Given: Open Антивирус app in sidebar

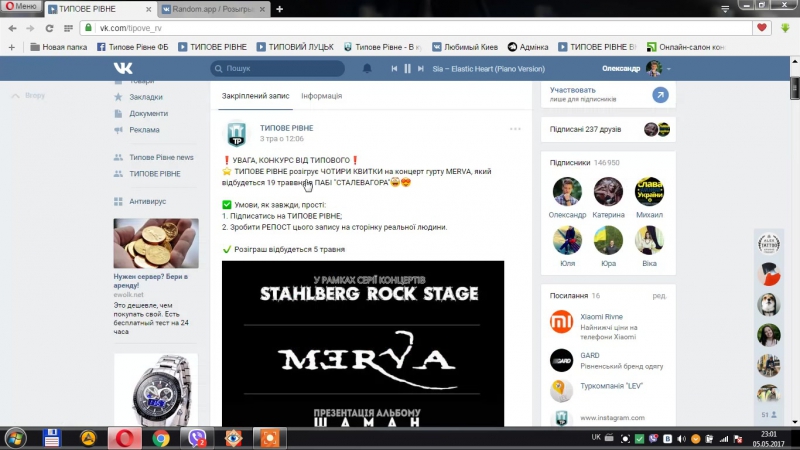Looking at the screenshot, I should (x=147, y=201).
